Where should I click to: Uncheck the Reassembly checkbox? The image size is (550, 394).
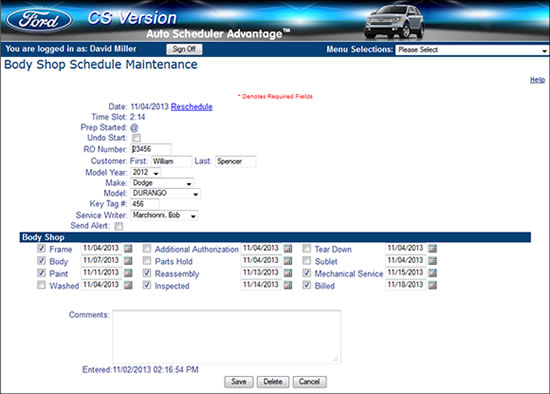point(147,273)
